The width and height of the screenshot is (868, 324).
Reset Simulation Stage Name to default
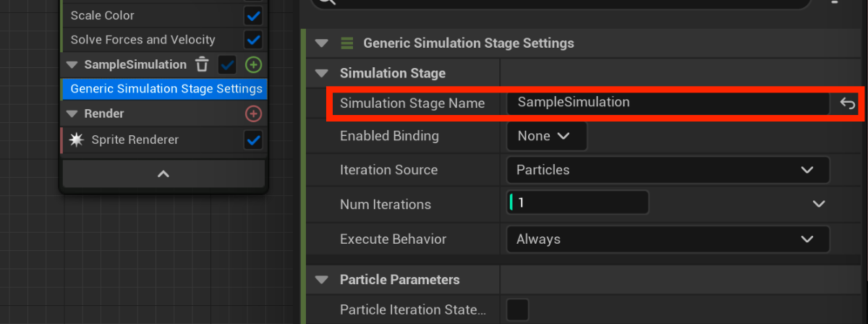point(847,103)
